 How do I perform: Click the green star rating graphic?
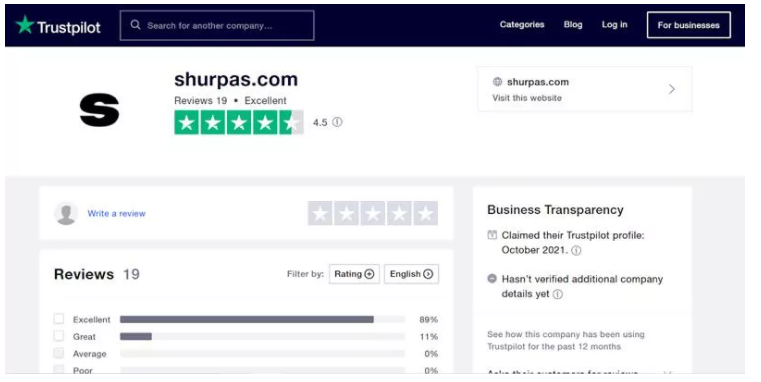[x=239, y=123]
